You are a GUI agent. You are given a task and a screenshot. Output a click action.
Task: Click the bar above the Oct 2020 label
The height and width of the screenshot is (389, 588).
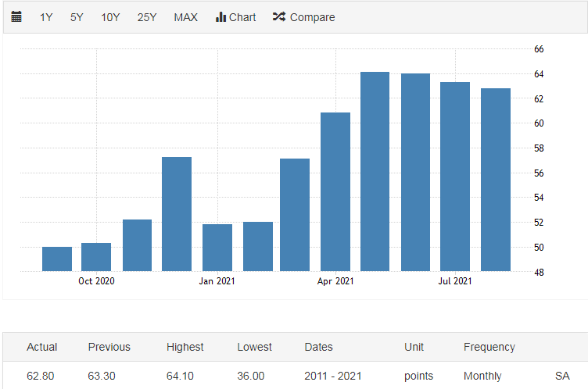click(96, 257)
